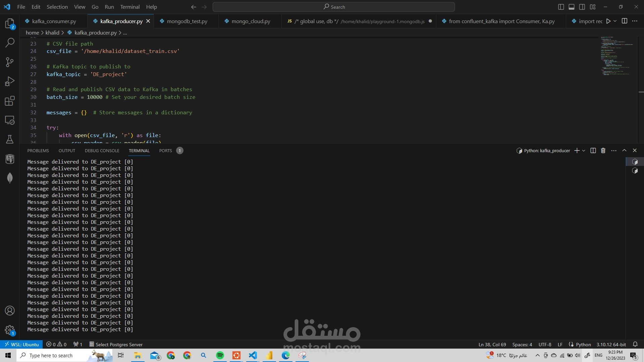Open Microsoft Edge from the taskbar
Image resolution: width=644 pixels, height=362 pixels.
(286, 355)
